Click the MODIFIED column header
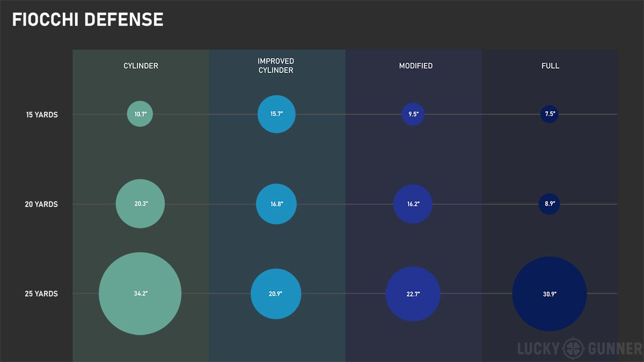644x362 pixels. [x=415, y=66]
